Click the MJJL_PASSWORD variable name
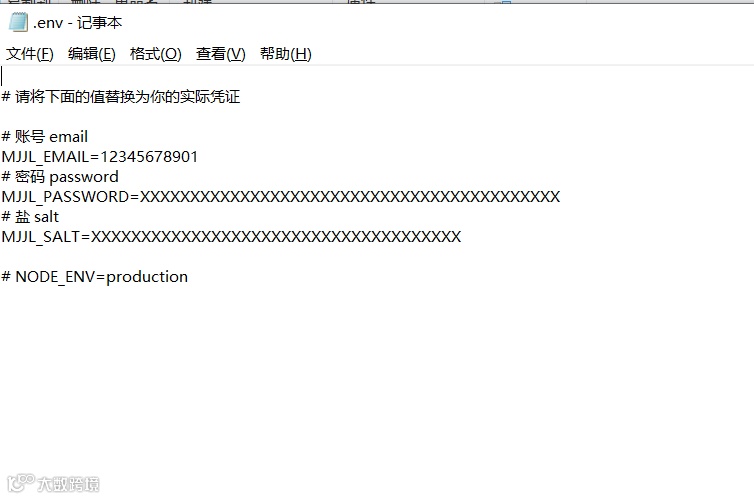754x499 pixels. click(x=66, y=197)
